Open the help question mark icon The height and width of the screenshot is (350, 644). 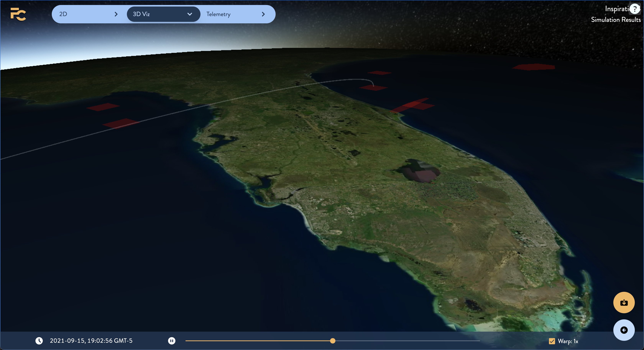coord(634,9)
